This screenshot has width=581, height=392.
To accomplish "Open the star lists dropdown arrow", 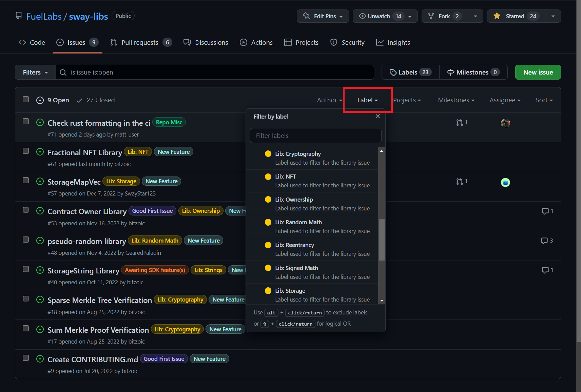I will pyautogui.click(x=553, y=16).
